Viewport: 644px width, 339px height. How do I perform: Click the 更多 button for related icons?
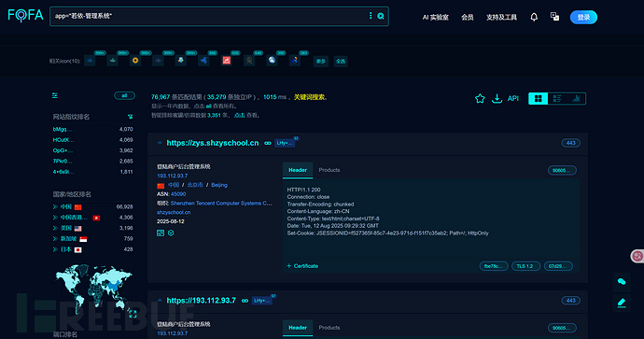coord(321,62)
